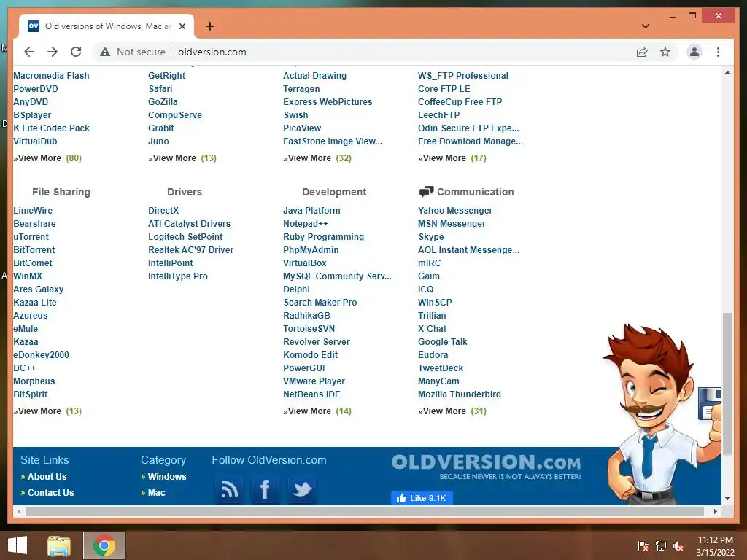Click the vertical scrollbar thumb
This screenshot has height=560, width=747.
(727, 384)
